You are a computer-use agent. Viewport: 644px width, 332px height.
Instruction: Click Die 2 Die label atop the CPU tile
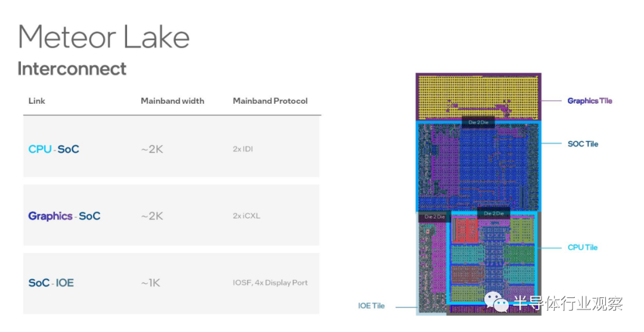494,213
